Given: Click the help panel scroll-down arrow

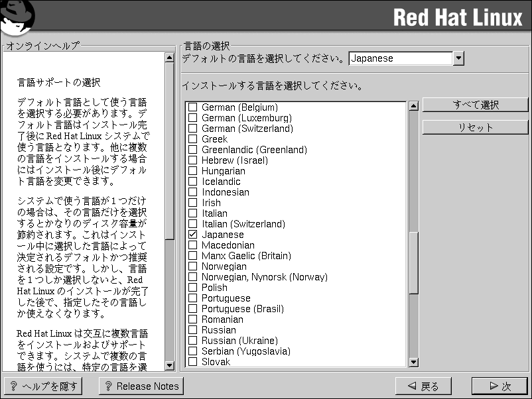Looking at the screenshot, I should coord(169,365).
